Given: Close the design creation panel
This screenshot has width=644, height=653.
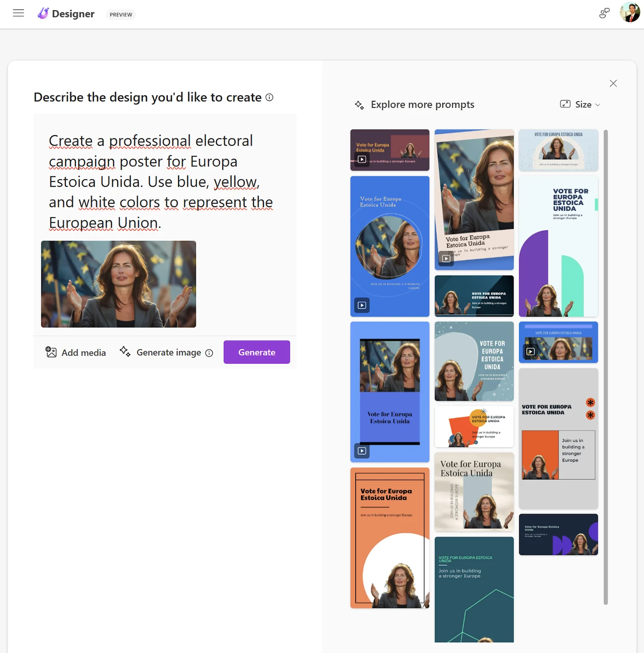Looking at the screenshot, I should tap(613, 84).
